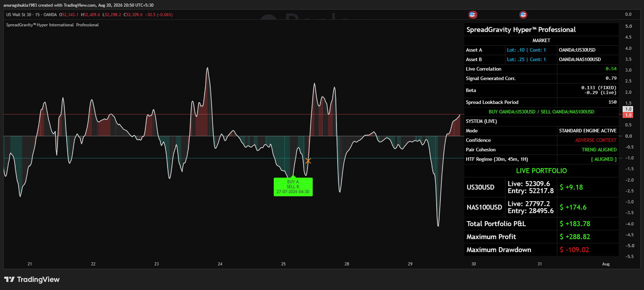This screenshot has height=290, width=644.
Task: Click the gray 1.0 price scale label
Action: click(x=628, y=109)
